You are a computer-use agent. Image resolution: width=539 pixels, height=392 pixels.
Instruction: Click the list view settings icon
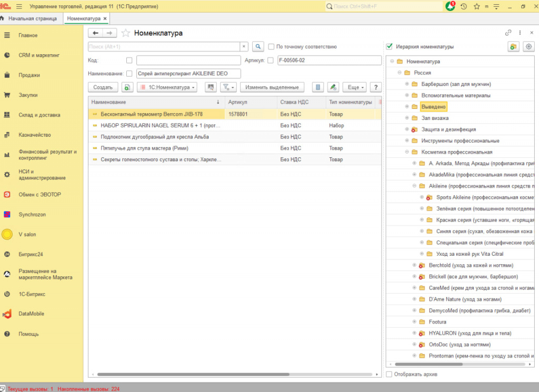318,87
